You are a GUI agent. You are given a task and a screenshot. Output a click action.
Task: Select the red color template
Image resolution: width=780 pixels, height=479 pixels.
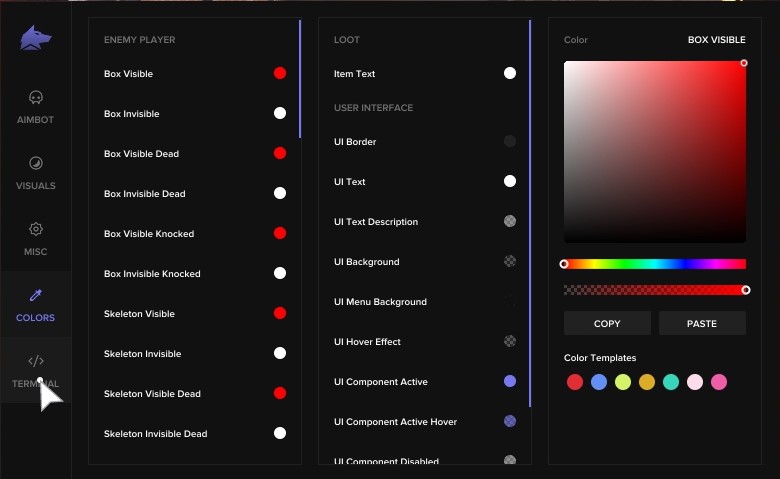575,382
